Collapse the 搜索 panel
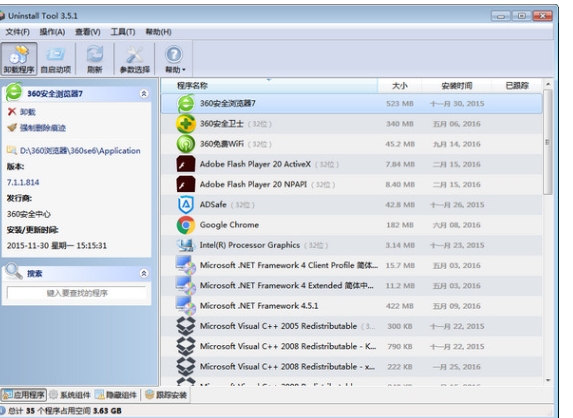This screenshot has height=418, width=573. 144,273
